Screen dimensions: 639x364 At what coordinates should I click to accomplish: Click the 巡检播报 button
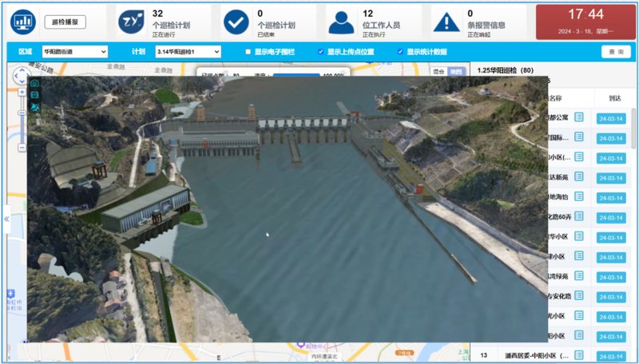pyautogui.click(x=64, y=22)
